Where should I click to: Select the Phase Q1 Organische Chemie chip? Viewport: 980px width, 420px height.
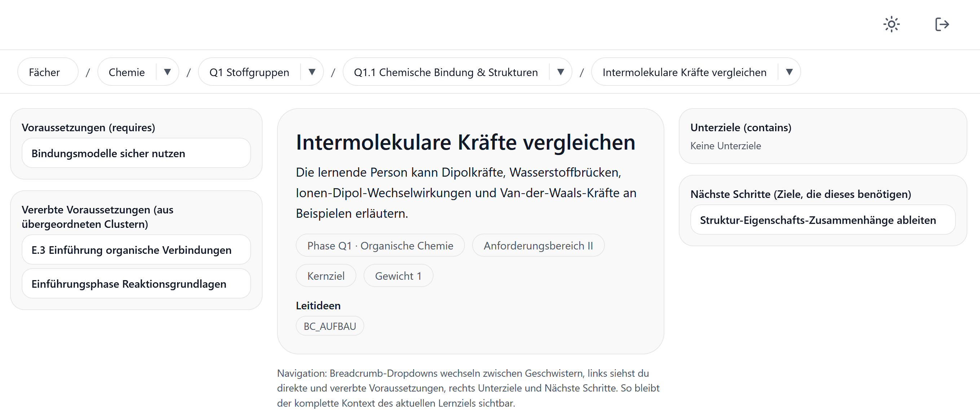click(380, 246)
